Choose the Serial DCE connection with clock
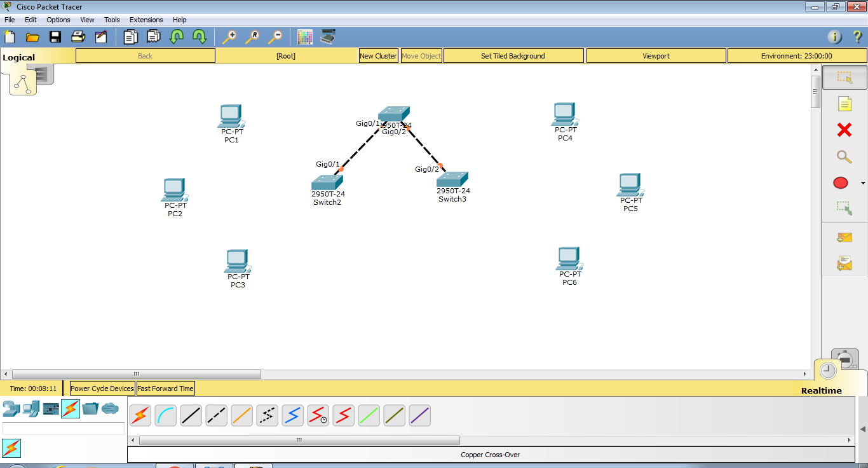This screenshot has width=868, height=468. (318, 415)
